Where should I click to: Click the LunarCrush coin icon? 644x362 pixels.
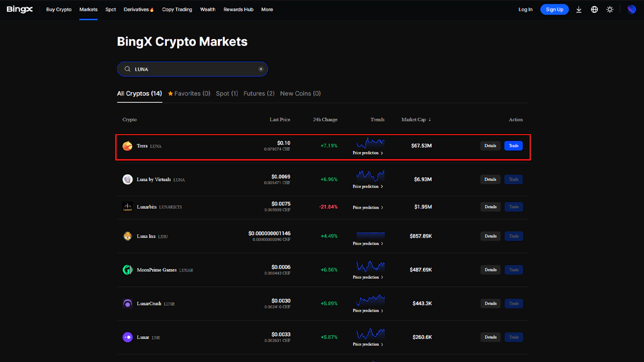pyautogui.click(x=127, y=304)
